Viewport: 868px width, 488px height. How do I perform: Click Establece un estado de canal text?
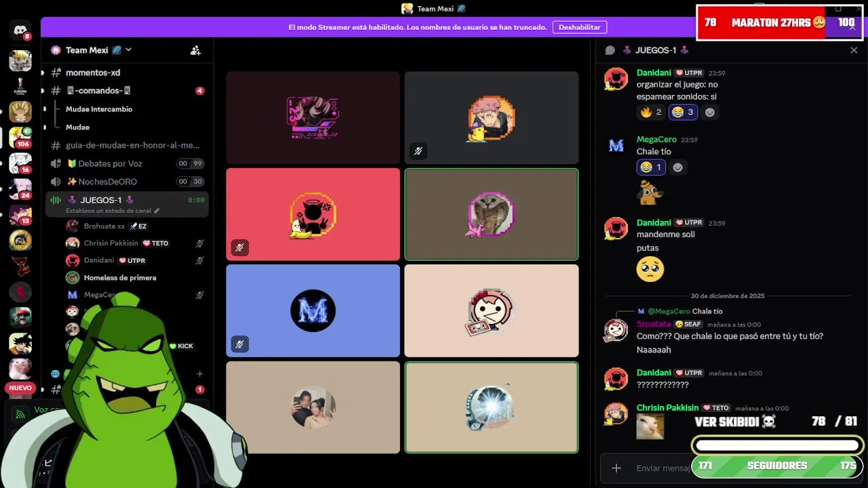pyautogui.click(x=109, y=211)
